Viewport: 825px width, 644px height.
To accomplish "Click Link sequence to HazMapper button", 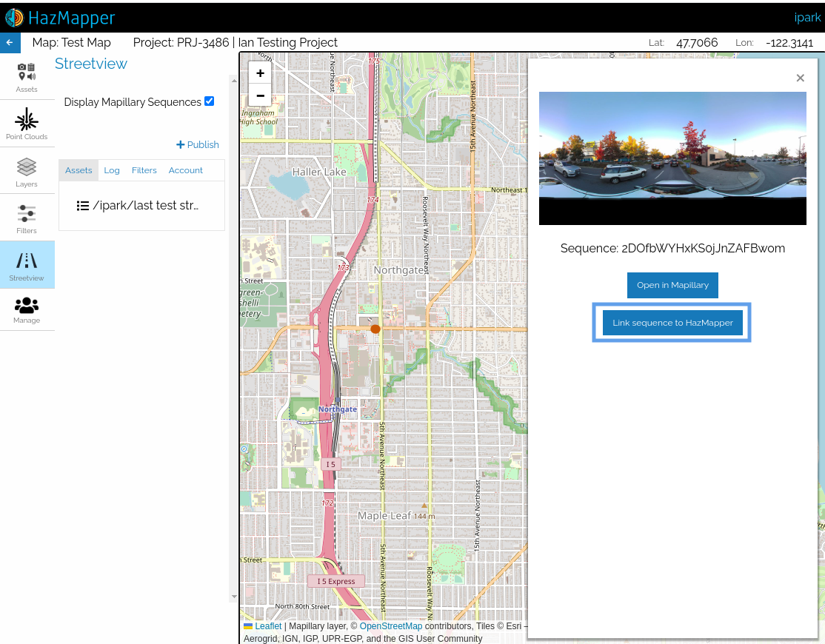I will [x=672, y=323].
